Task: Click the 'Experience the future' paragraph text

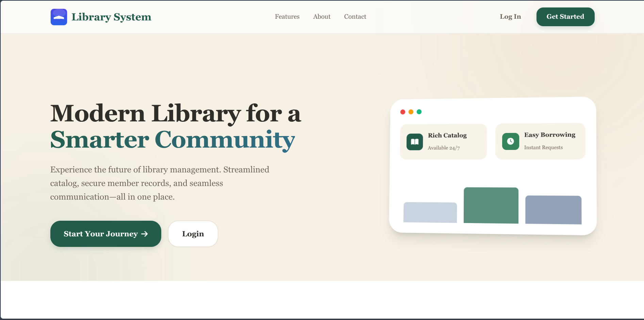Action: pos(160,183)
